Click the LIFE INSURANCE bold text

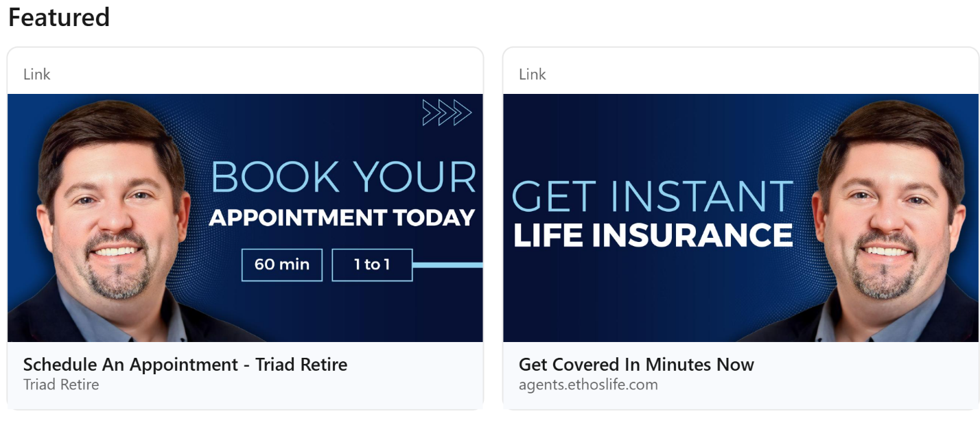(x=653, y=235)
